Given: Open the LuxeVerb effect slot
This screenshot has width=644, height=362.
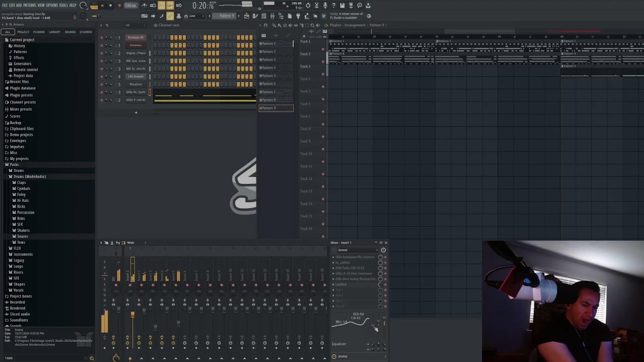Looking at the screenshot, I should point(356,285).
